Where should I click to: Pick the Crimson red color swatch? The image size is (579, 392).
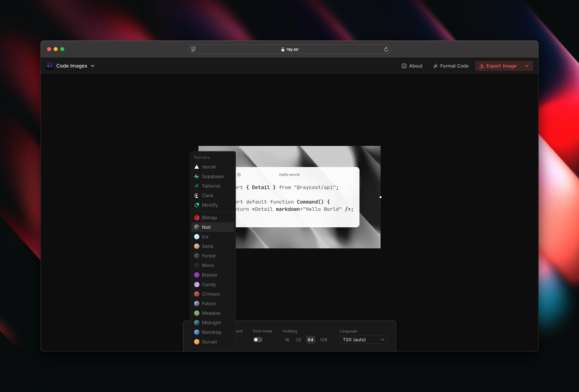pyautogui.click(x=197, y=294)
